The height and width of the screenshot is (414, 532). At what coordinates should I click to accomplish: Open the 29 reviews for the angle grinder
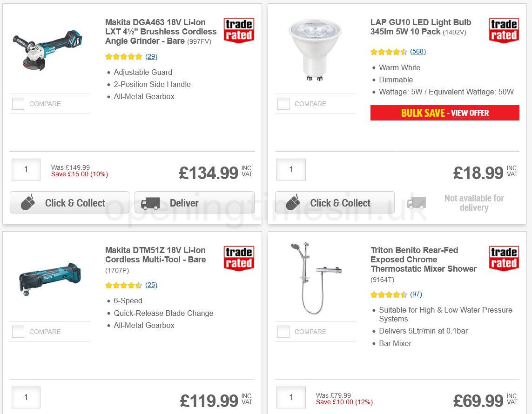point(151,56)
